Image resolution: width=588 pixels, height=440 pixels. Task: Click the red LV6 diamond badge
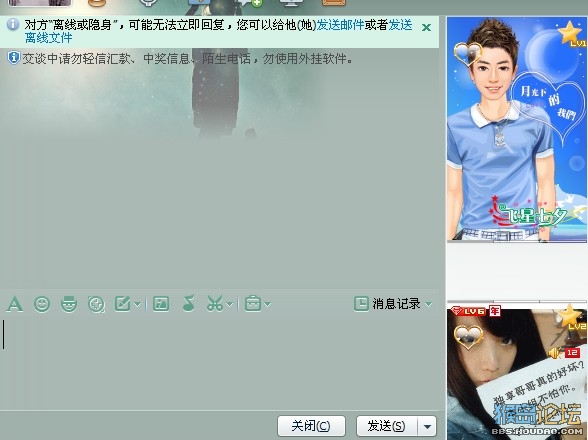pos(468,311)
